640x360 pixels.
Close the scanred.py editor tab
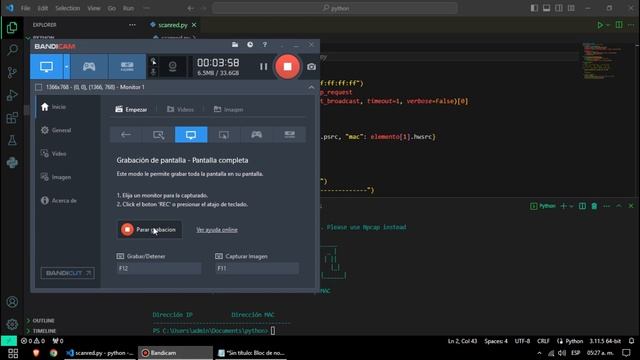(194, 25)
